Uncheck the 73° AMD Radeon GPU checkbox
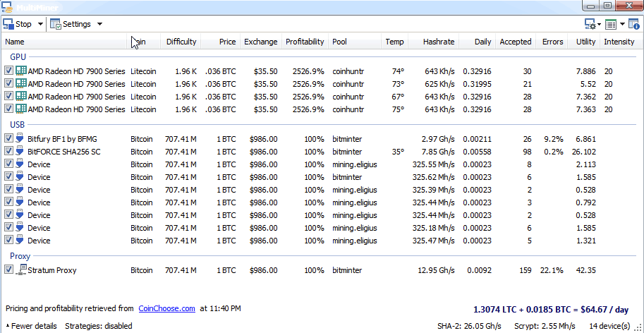The image size is (644, 333). [8, 84]
